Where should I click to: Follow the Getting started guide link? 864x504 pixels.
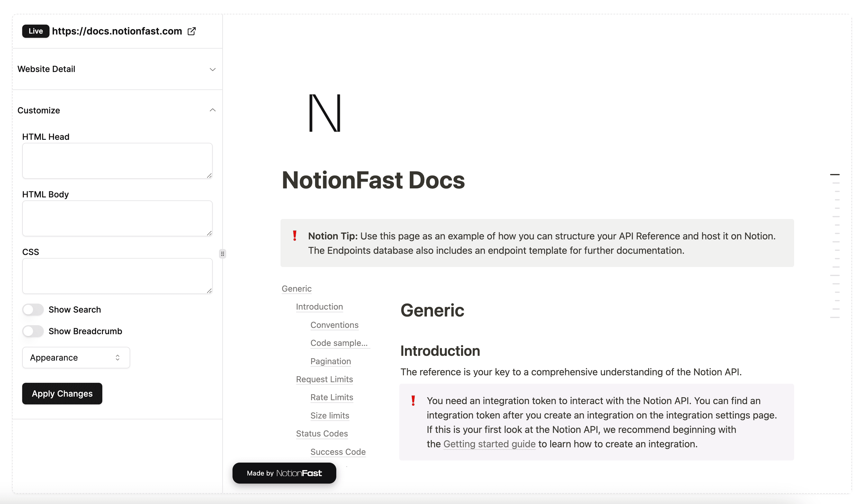(489, 444)
